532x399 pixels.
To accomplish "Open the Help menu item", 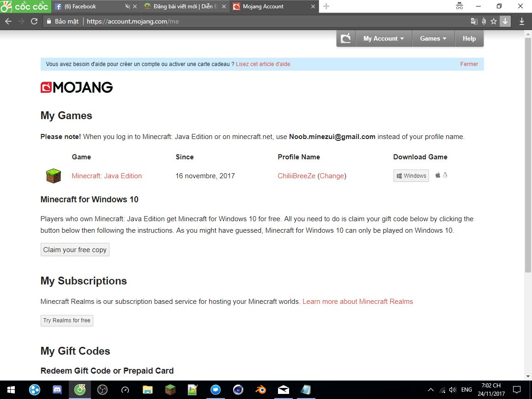I will pos(469,38).
